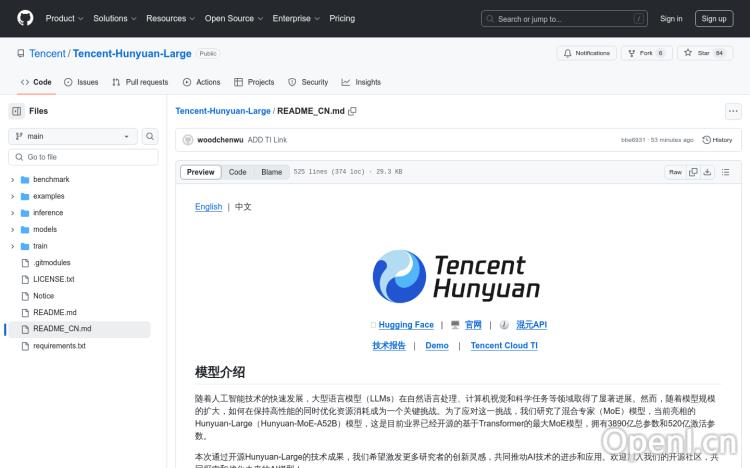750x468 pixels.
Task: Switch to the Insights tab
Action: (361, 82)
